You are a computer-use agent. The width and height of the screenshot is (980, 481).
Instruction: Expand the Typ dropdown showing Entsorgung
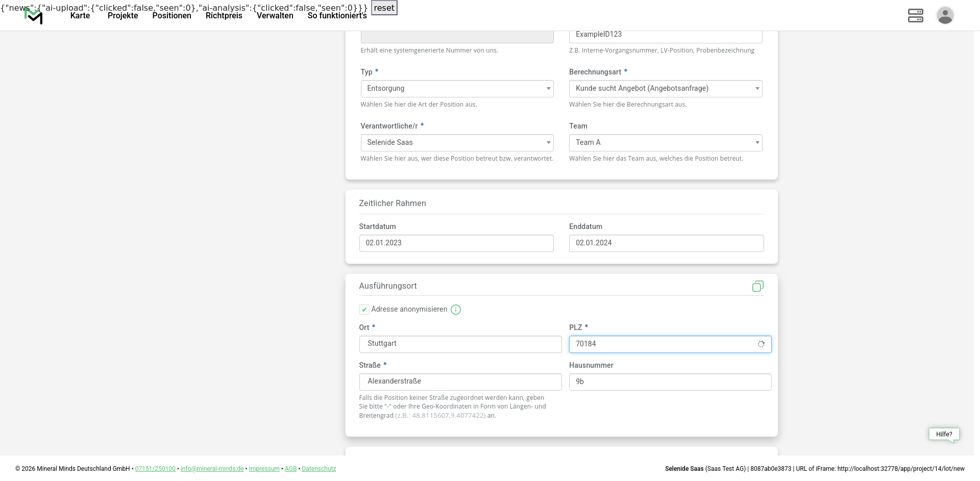(457, 89)
